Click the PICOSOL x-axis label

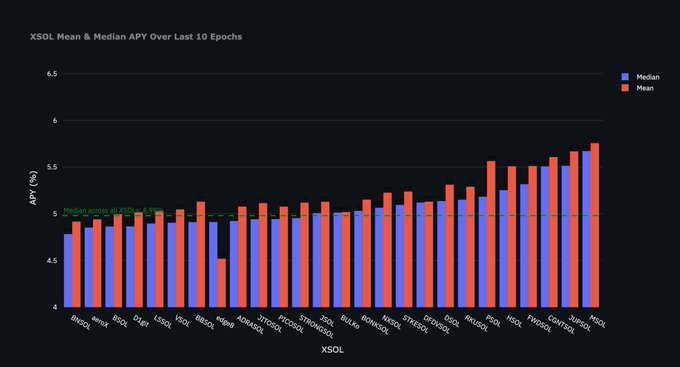[x=291, y=324]
